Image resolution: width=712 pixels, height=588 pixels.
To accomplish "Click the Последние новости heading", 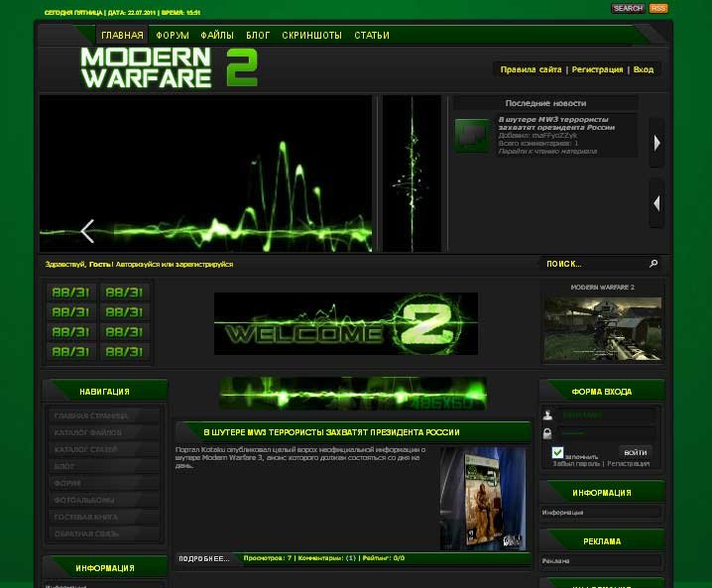I will (x=545, y=103).
